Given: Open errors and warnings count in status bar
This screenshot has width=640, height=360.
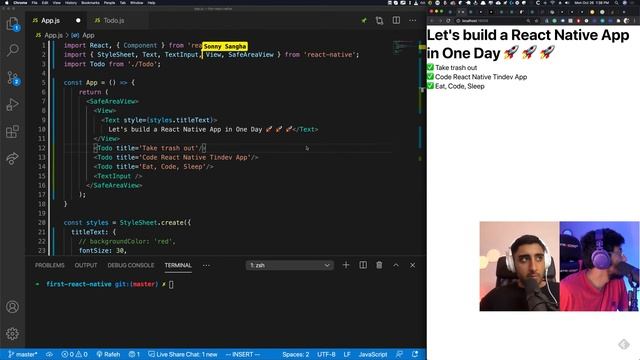Looking at the screenshot, I should [x=74, y=354].
